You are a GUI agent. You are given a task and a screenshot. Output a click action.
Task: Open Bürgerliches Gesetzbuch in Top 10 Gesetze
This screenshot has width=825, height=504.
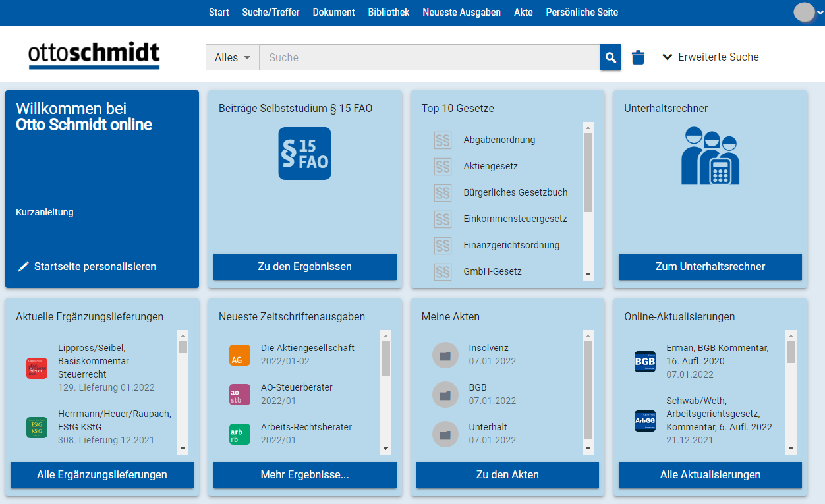coord(515,192)
